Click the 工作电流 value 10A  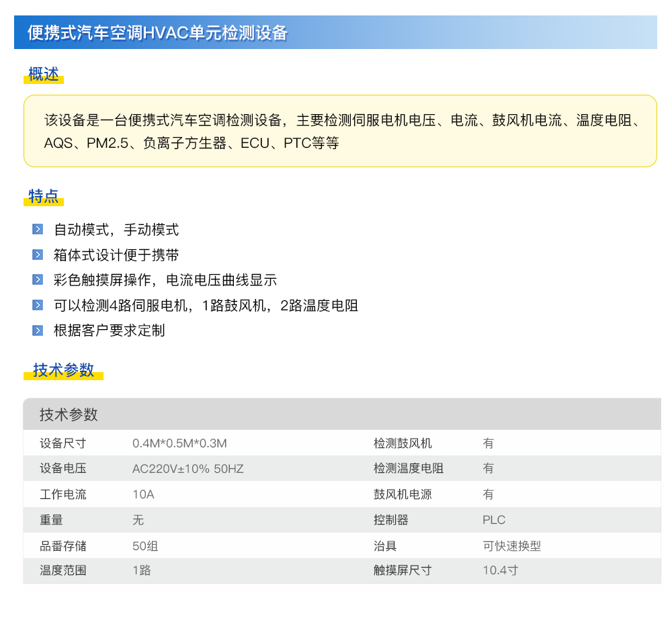pos(143,494)
